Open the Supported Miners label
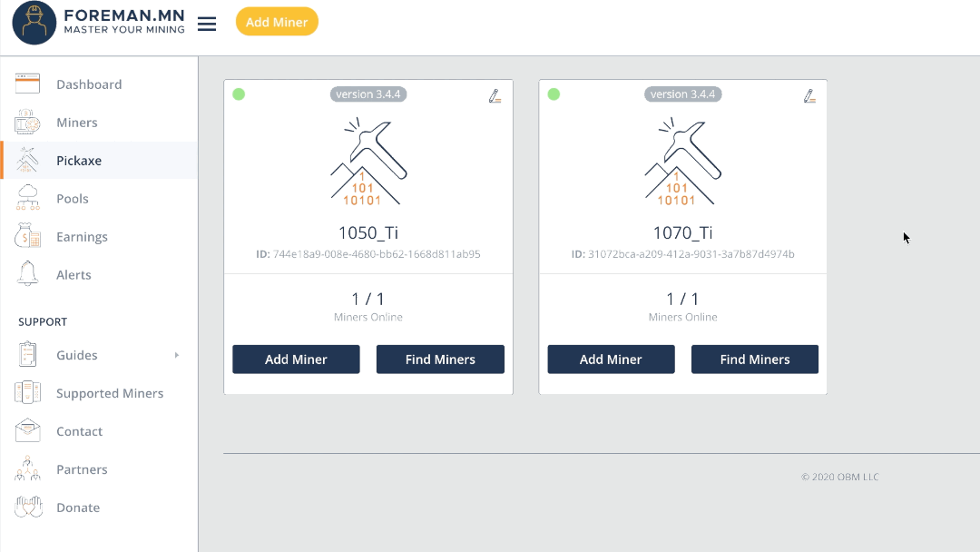Image resolution: width=980 pixels, height=552 pixels. [x=110, y=393]
